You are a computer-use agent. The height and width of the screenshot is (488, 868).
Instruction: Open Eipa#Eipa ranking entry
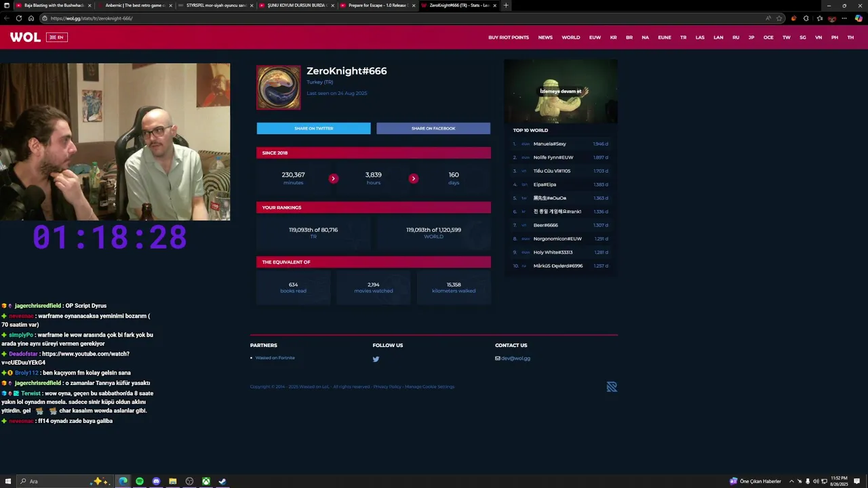tap(545, 184)
